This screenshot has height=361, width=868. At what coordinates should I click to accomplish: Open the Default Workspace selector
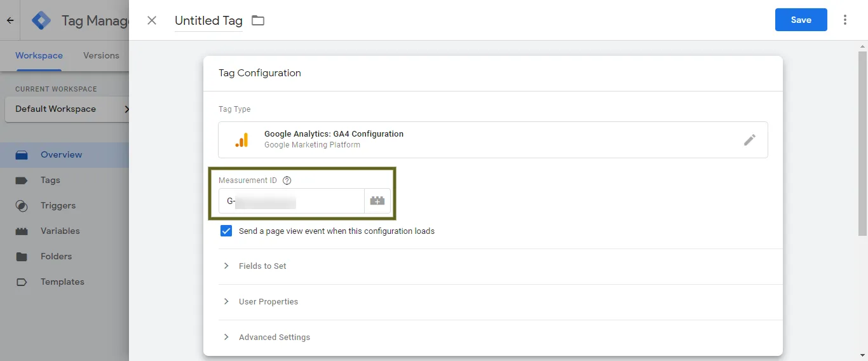pyautogui.click(x=67, y=109)
